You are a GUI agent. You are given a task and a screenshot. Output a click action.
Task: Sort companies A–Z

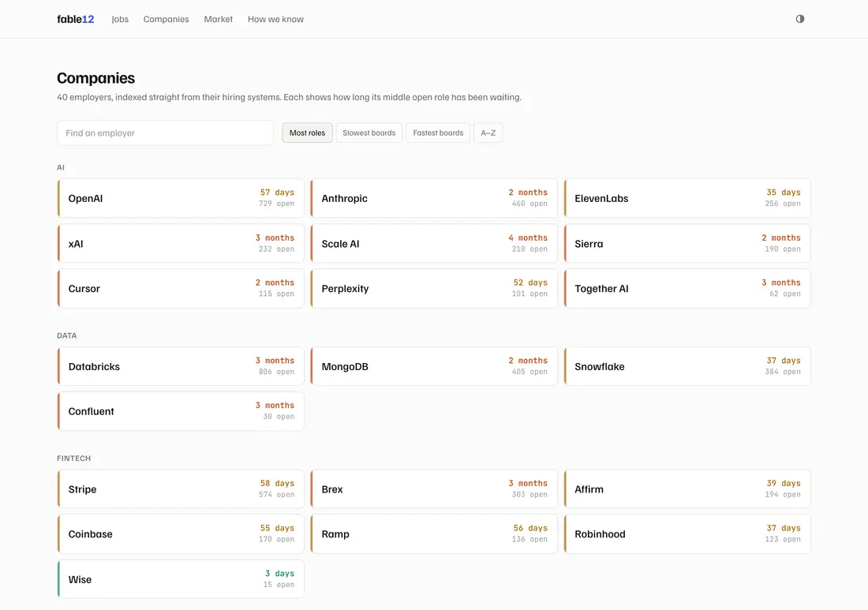tap(488, 133)
